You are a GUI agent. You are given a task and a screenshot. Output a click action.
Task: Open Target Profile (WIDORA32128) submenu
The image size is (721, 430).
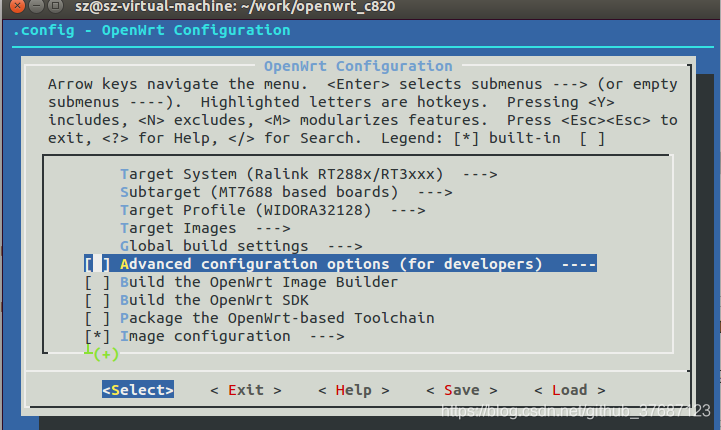273,210
